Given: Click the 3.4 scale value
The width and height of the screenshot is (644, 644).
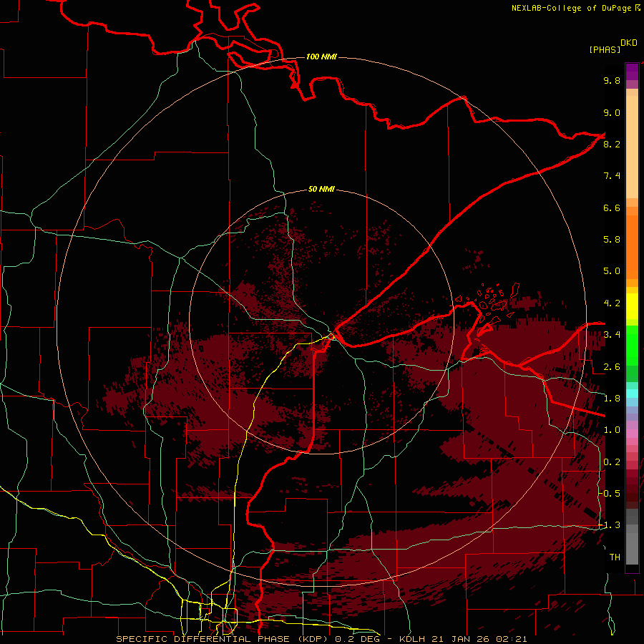Looking at the screenshot, I should 612,335.
